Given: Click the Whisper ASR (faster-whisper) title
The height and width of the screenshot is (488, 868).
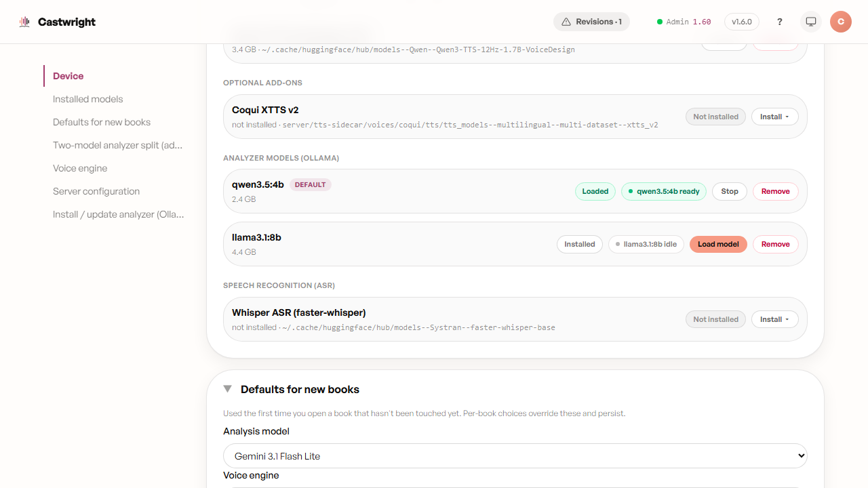Looking at the screenshot, I should [x=299, y=312].
